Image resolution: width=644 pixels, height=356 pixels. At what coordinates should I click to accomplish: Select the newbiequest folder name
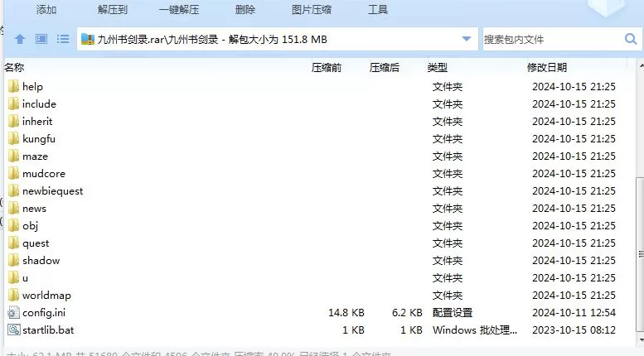pos(52,191)
